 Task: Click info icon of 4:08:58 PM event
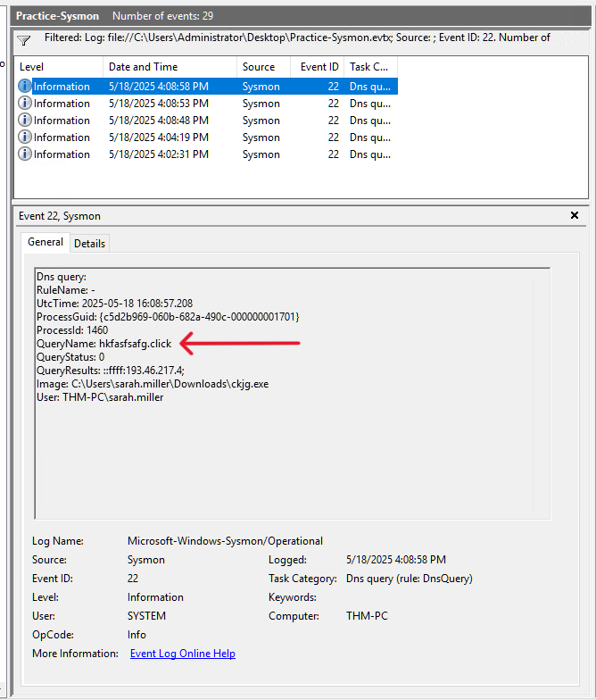pyautogui.click(x=25, y=87)
